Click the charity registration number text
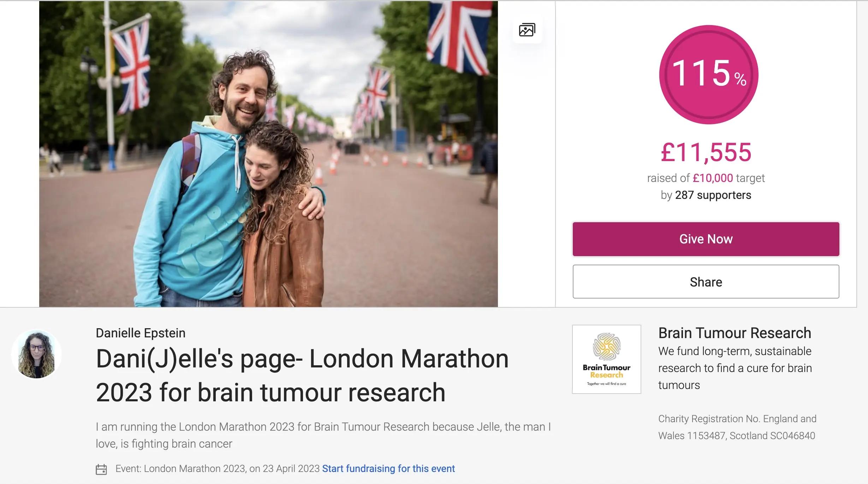This screenshot has height=484, width=868. [x=737, y=427]
